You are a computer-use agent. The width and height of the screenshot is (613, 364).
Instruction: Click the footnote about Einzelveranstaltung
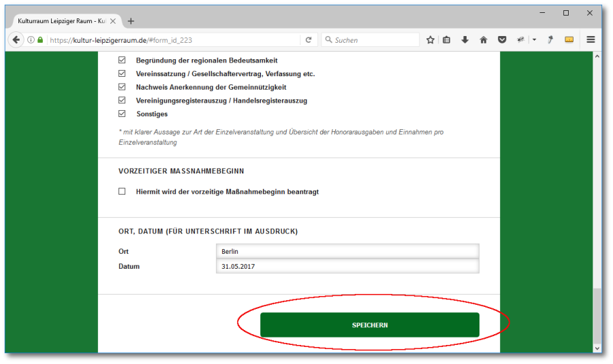[x=281, y=137]
